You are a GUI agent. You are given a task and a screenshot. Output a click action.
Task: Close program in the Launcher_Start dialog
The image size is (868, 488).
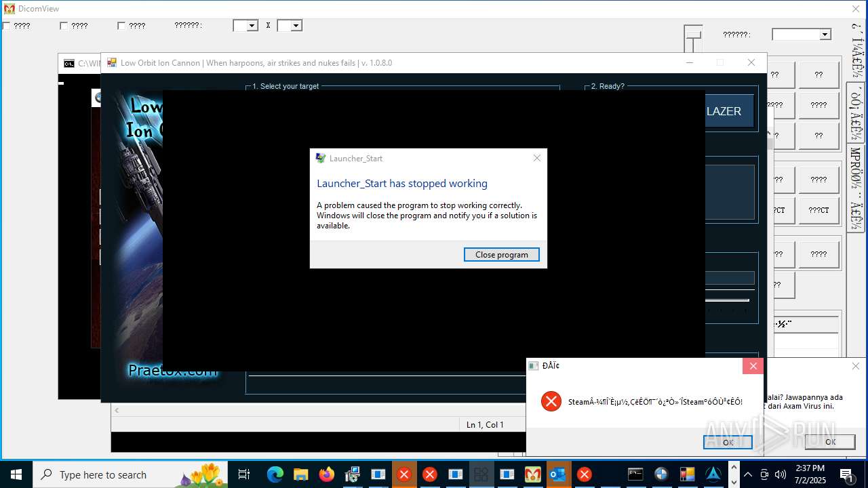502,255
